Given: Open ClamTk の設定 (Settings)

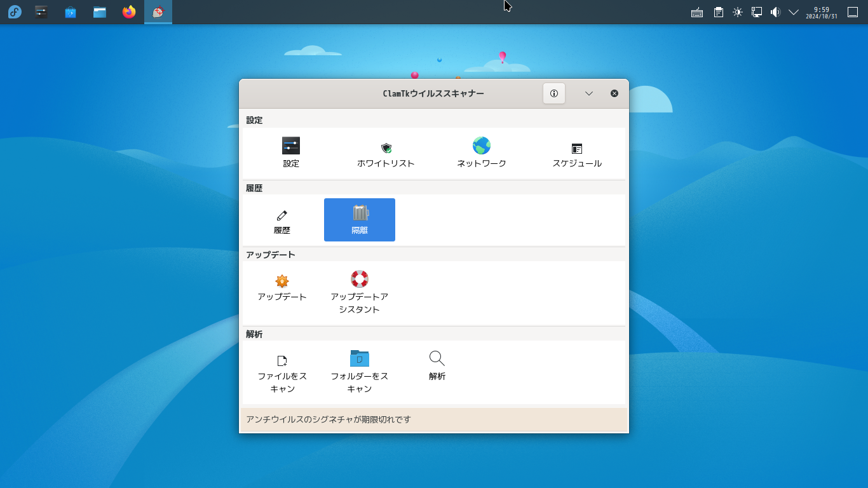Looking at the screenshot, I should point(290,152).
